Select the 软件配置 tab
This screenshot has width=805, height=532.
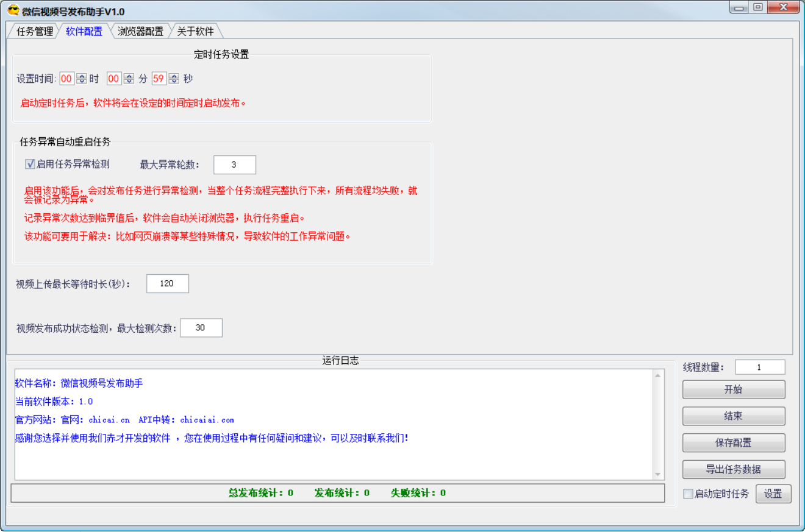[84, 32]
